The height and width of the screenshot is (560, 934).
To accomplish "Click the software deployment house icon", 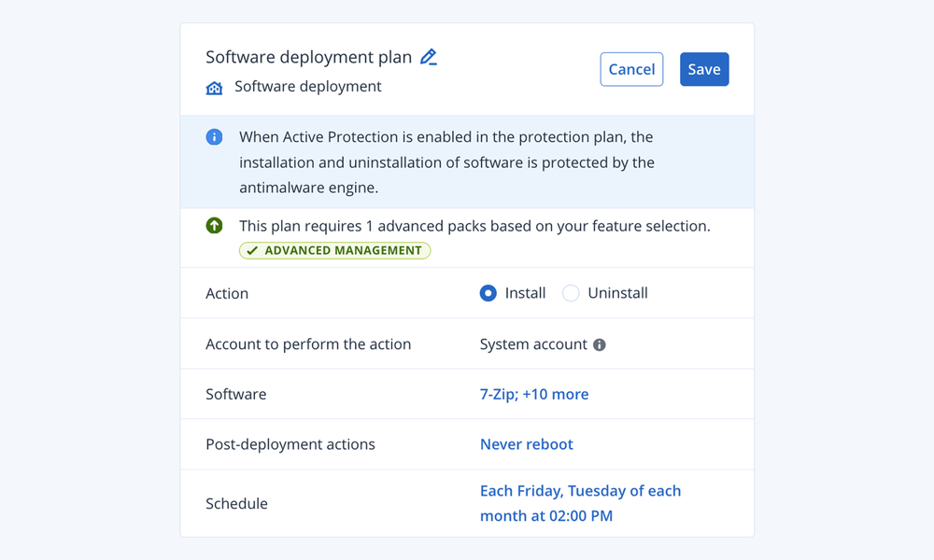I will click(x=214, y=88).
